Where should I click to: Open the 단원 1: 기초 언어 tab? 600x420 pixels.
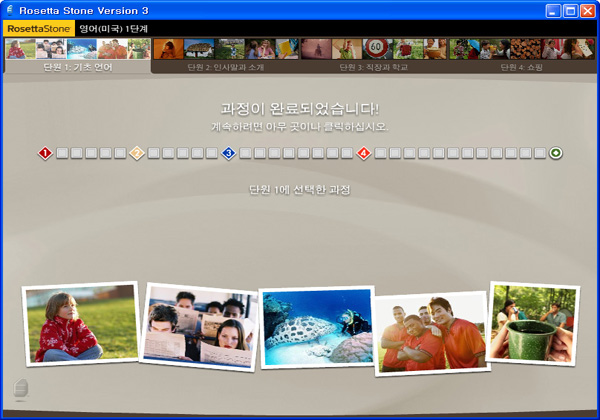tap(78, 55)
